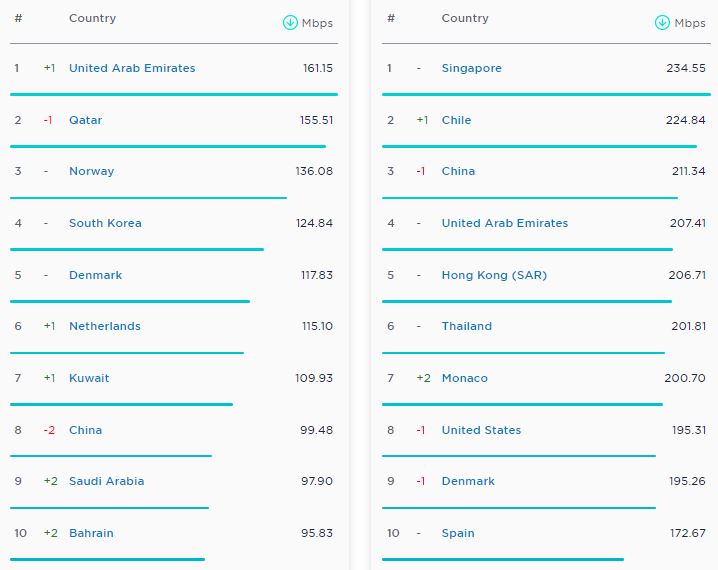Open Kuwait's country page link
This screenshot has width=718, height=570.
coord(89,378)
